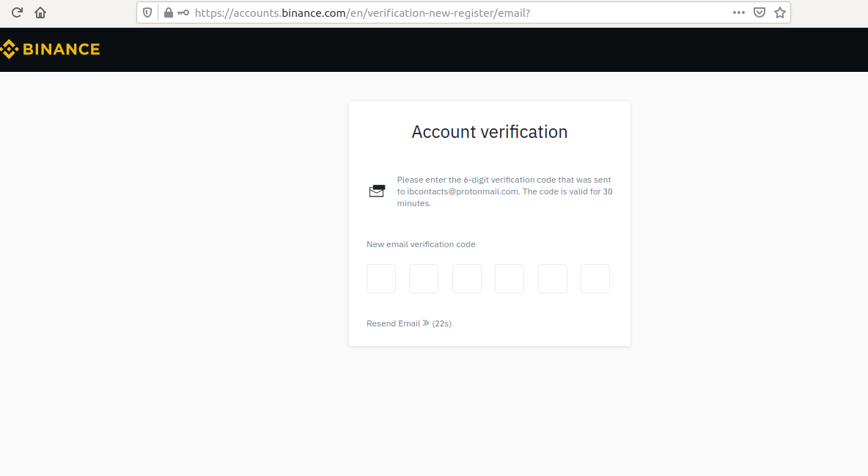
Task: Focus the third code digit box
Action: (467, 279)
